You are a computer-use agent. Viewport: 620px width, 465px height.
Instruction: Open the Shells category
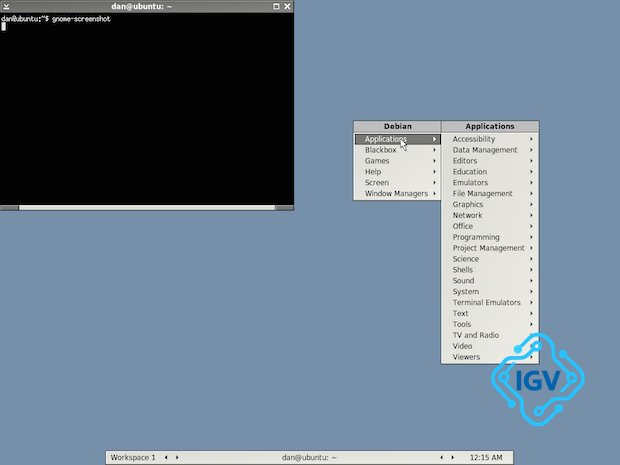coord(490,269)
